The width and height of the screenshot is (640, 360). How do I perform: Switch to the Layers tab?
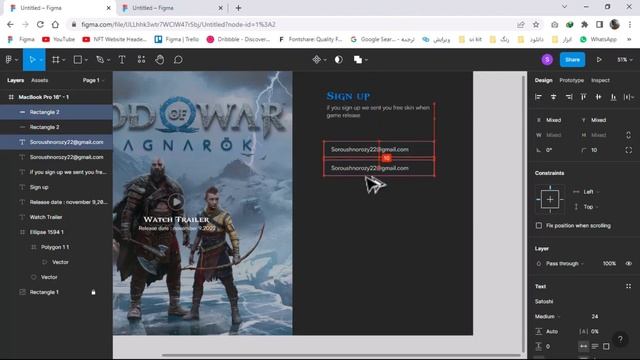pos(16,80)
